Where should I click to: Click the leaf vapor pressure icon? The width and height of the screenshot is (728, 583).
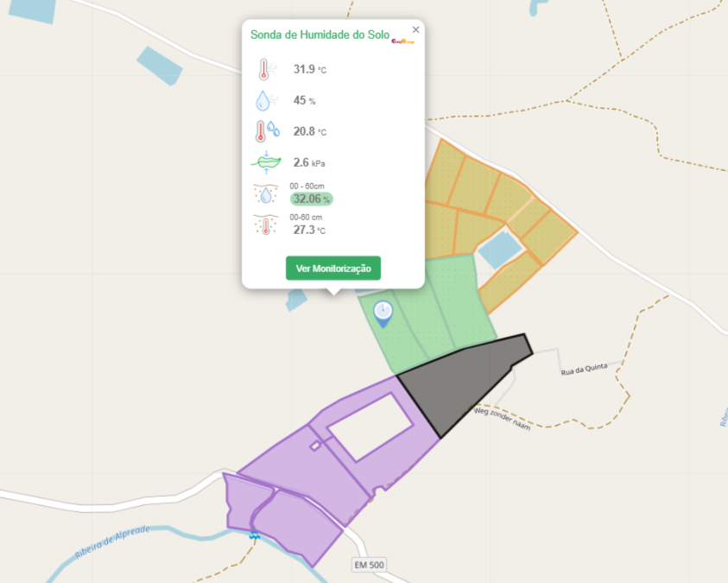(265, 162)
